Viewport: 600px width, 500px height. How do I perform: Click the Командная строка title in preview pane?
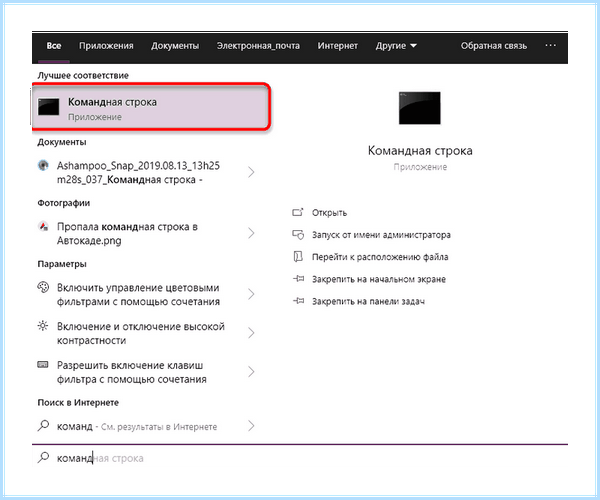coord(420,151)
